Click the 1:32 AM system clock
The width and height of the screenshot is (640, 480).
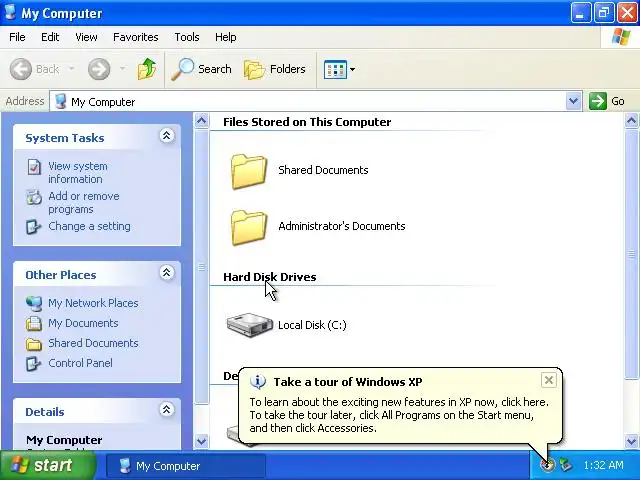pyautogui.click(x=603, y=465)
